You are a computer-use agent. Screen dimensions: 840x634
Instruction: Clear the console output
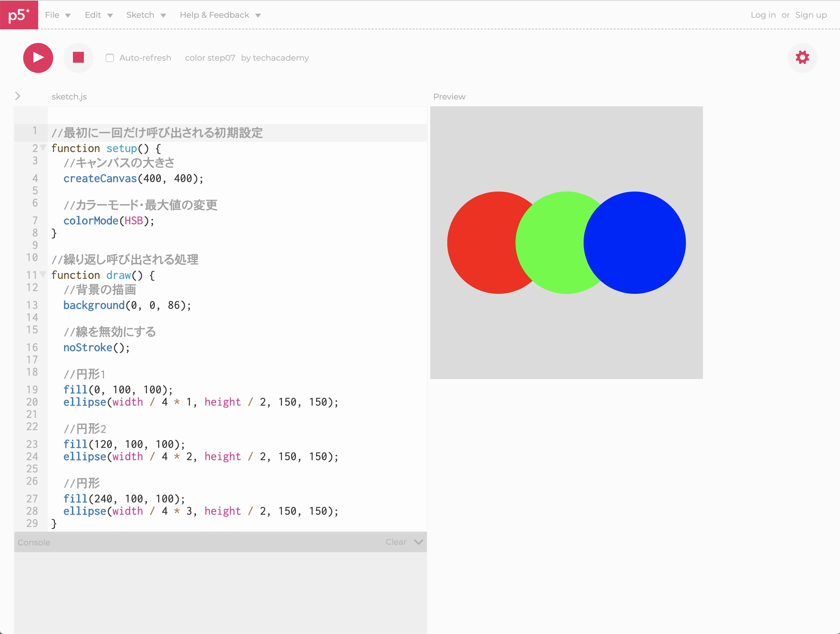(x=396, y=542)
